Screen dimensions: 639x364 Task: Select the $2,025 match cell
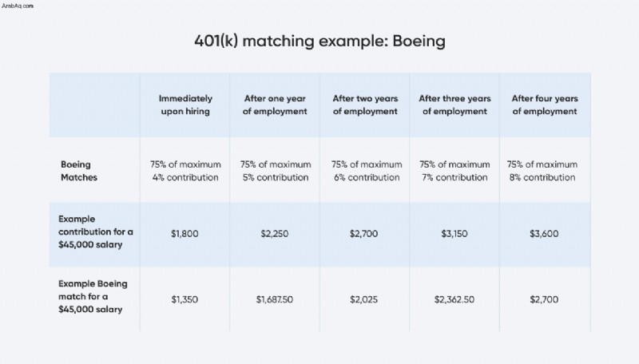coord(364,299)
